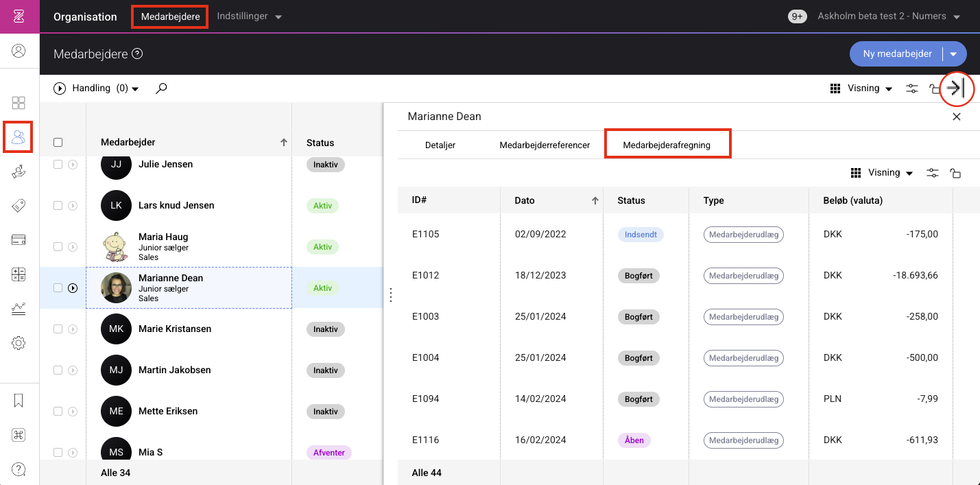The height and width of the screenshot is (485, 980).
Task: Open the Detaljer tab
Action: pos(440,145)
